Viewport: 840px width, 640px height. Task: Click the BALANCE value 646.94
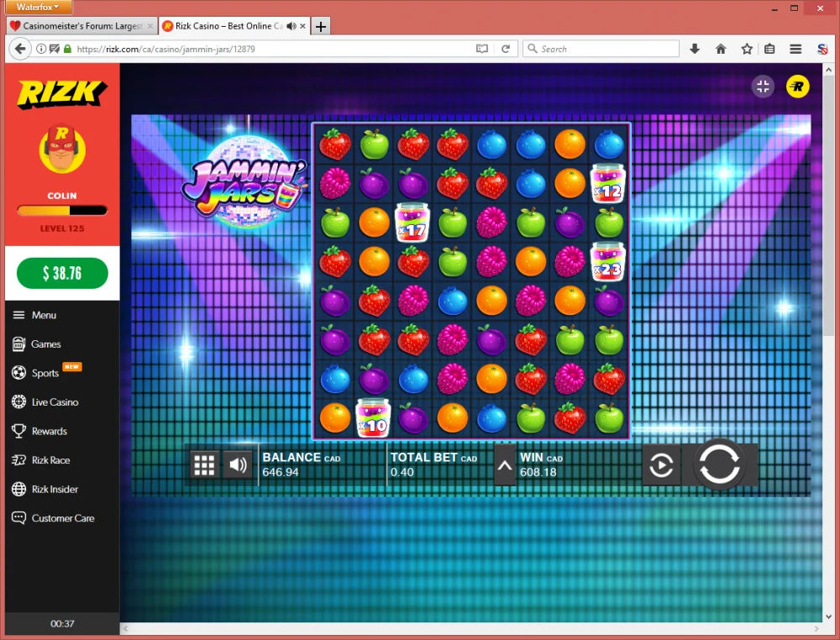coord(281,472)
